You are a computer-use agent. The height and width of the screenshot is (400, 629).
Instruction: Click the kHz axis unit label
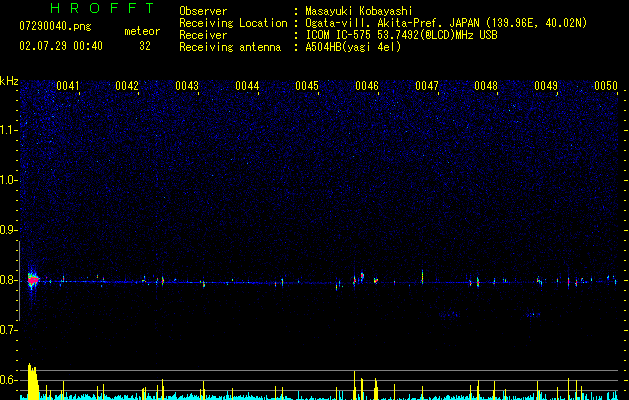[9, 81]
